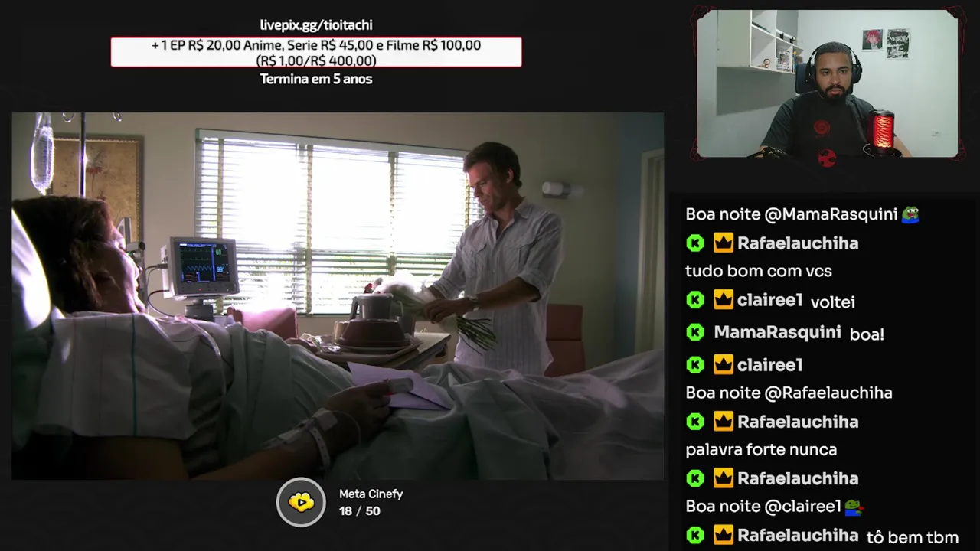980x551 pixels.
Task: Click crown badge of Rafaelauchiha above "Boa noite @clairee1"
Action: [x=724, y=478]
